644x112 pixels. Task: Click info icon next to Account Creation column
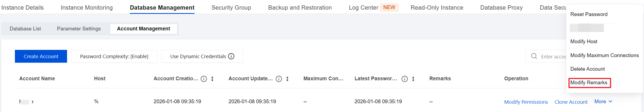coord(204,79)
